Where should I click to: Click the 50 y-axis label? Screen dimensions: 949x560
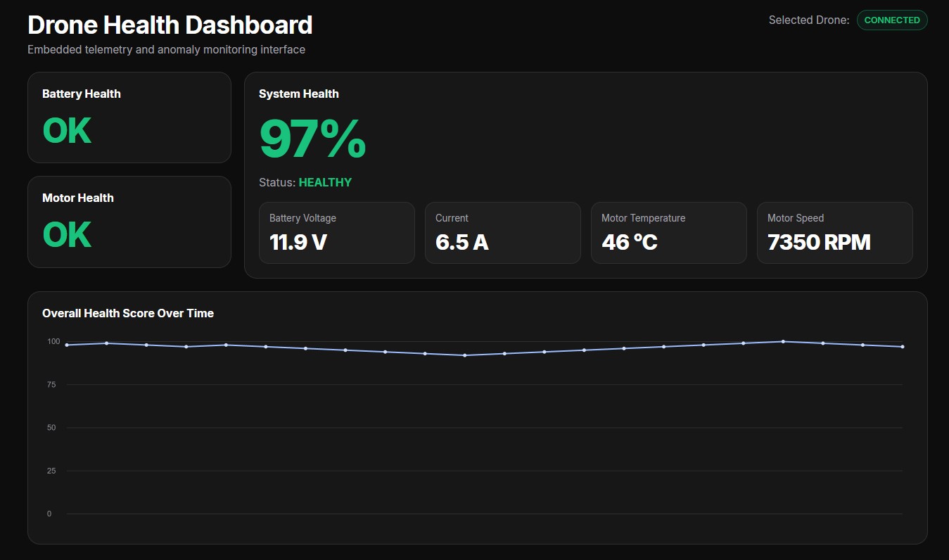coord(51,428)
